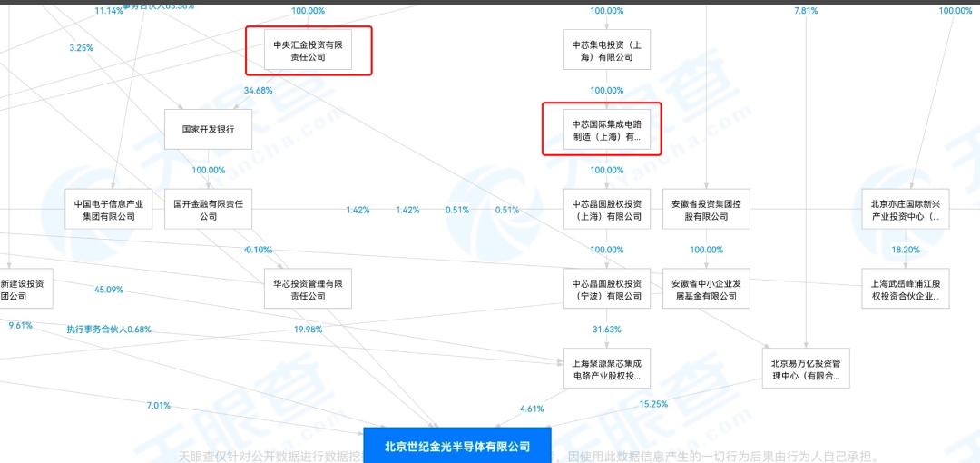Select the 上海武岳峰浦江股权投资合伙企业 node
980x463 pixels.
[x=906, y=289]
